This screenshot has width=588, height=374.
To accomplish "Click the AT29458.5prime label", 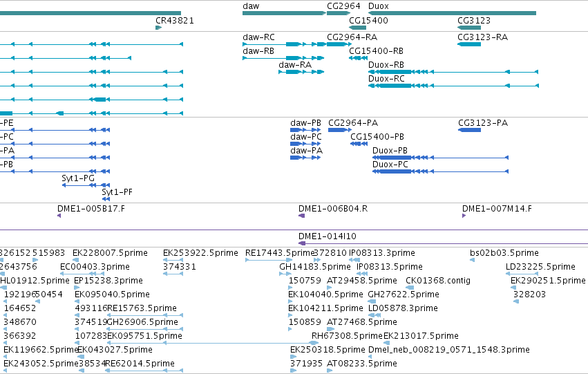I will (362, 281).
